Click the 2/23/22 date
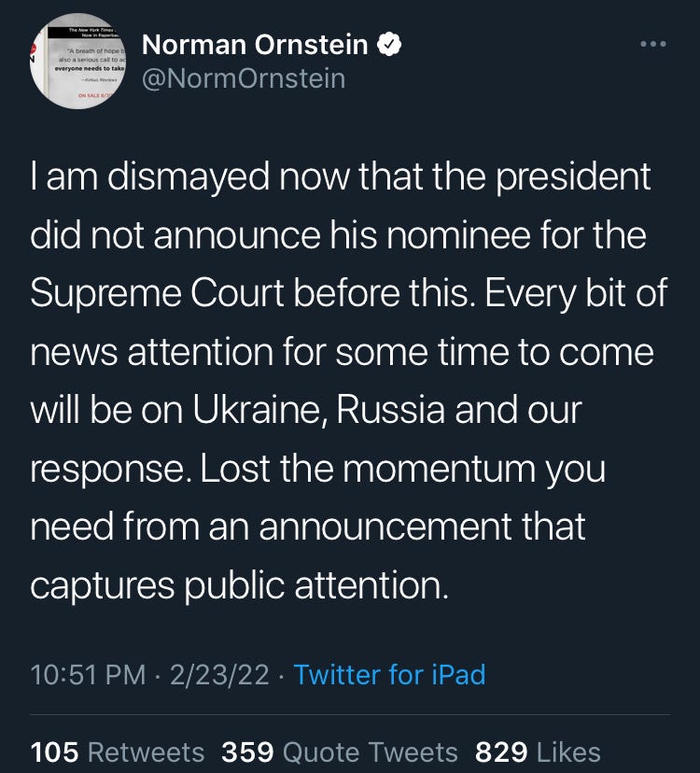Screen dimensions: 700x773 [x=220, y=674]
